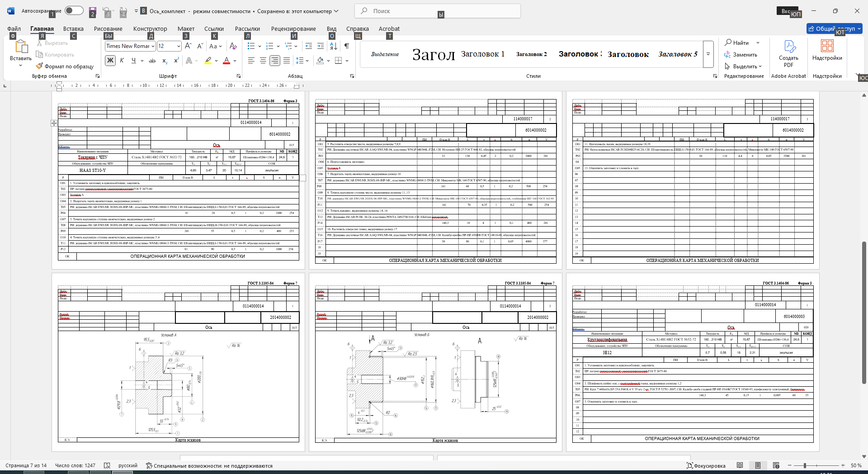Screen dimensions: 868x474
Task: Toggle bold formatting button Ж
Action: [110, 61]
